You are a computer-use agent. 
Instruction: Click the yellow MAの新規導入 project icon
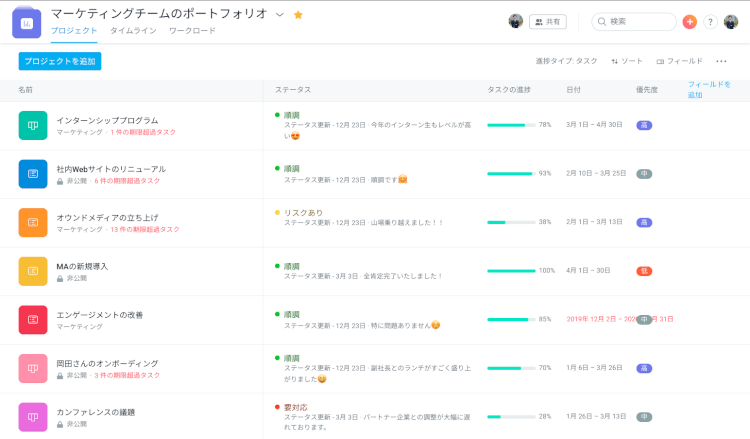33,271
